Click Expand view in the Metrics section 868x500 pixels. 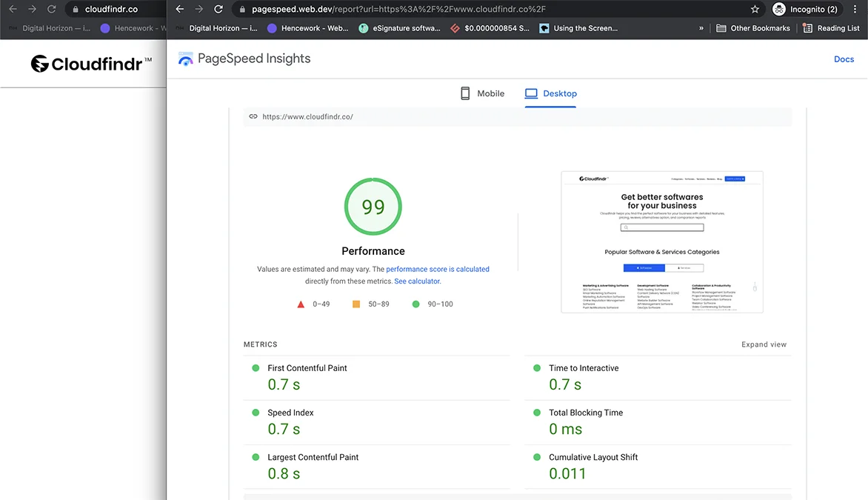[x=764, y=344]
